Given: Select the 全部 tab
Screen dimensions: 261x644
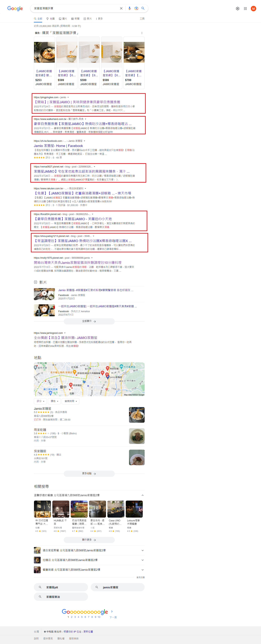Looking at the screenshot, I should tap(38, 19).
